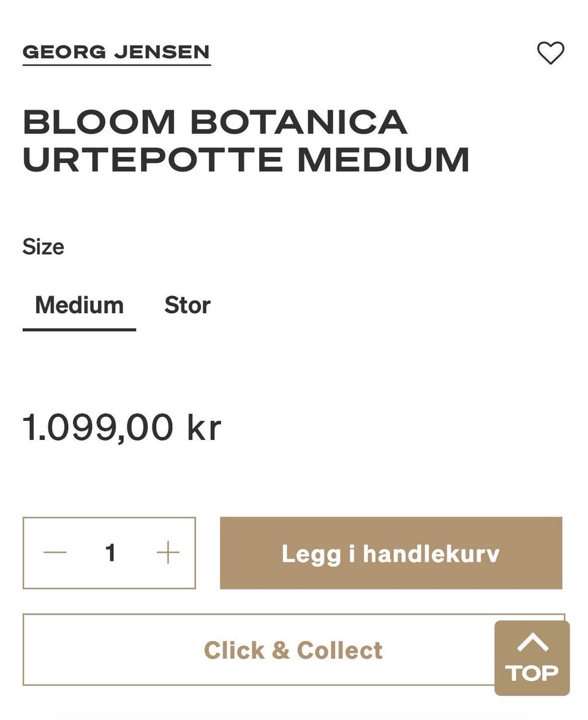Click the Urtepotte Medium title line
Viewport: 588px width, 720px height.
tap(246, 159)
